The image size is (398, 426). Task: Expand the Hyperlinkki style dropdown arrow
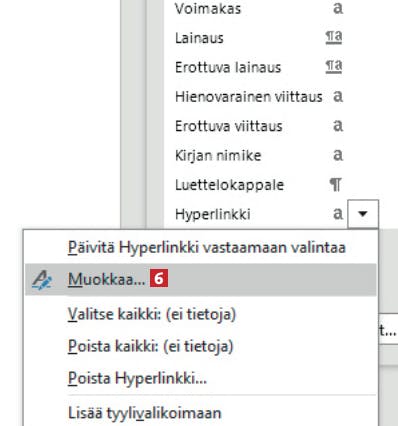click(x=363, y=214)
